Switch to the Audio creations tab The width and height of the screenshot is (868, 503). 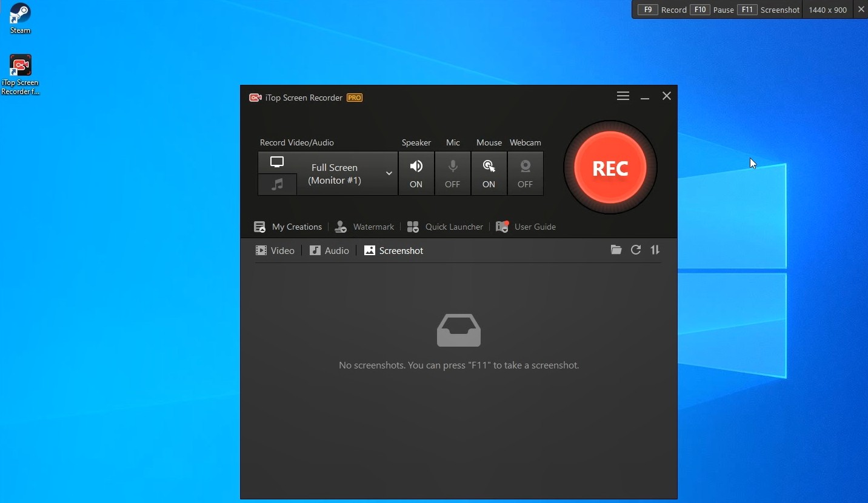pyautogui.click(x=329, y=250)
